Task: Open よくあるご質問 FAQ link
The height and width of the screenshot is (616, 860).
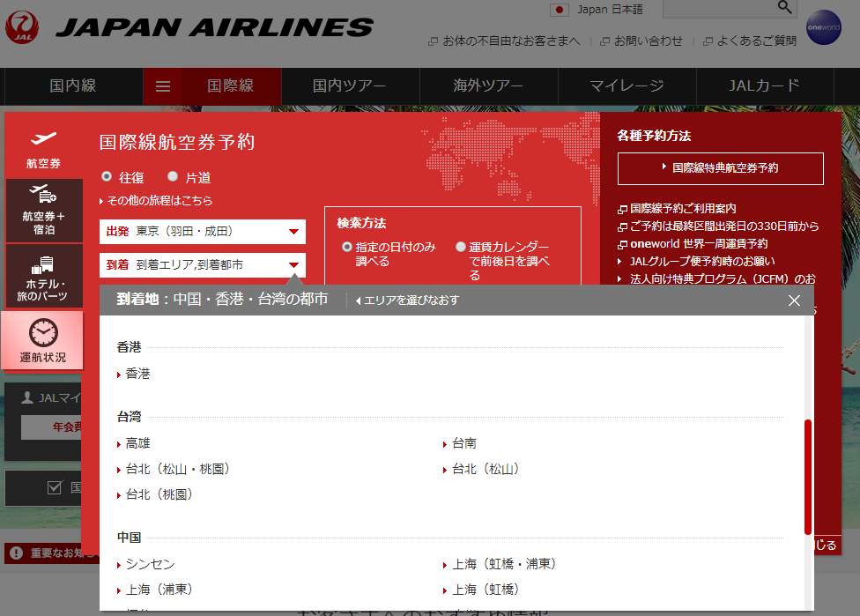Action: click(x=750, y=41)
